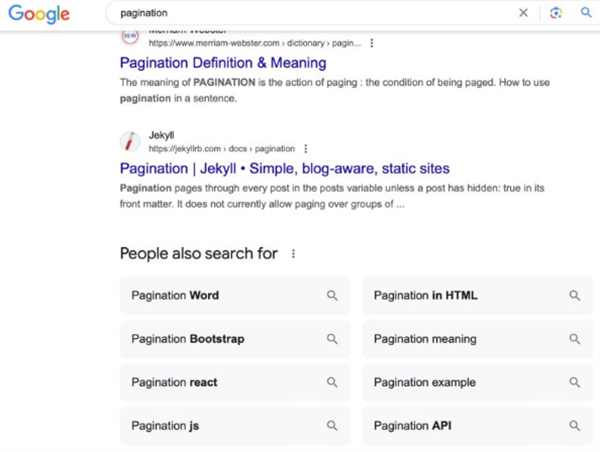
Task: Open People also search for options menu
Action: pos(293,254)
